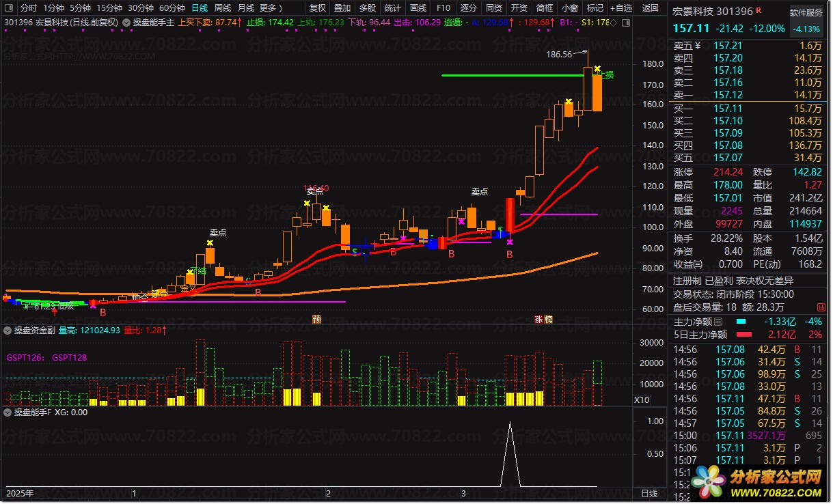Open the 主力净额 detail list icon
Image resolution: width=833 pixels, height=504 pixels.
tap(718, 322)
